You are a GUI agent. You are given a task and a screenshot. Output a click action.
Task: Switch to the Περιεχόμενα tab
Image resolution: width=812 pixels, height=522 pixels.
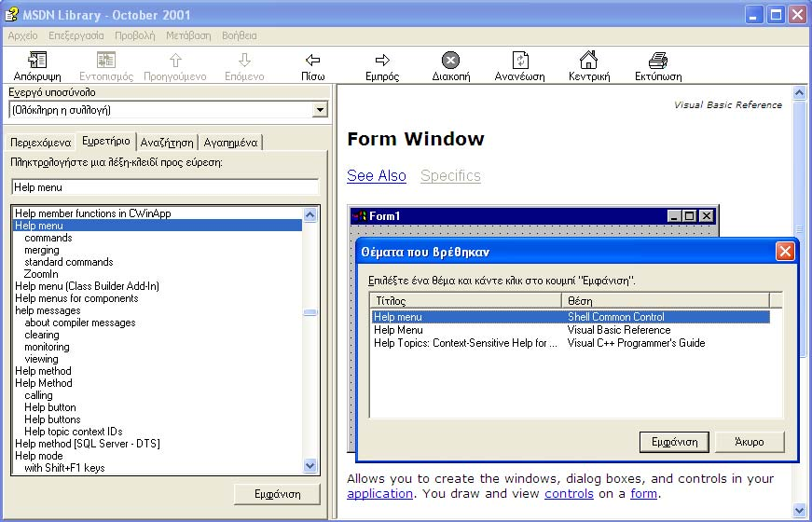pyautogui.click(x=40, y=143)
